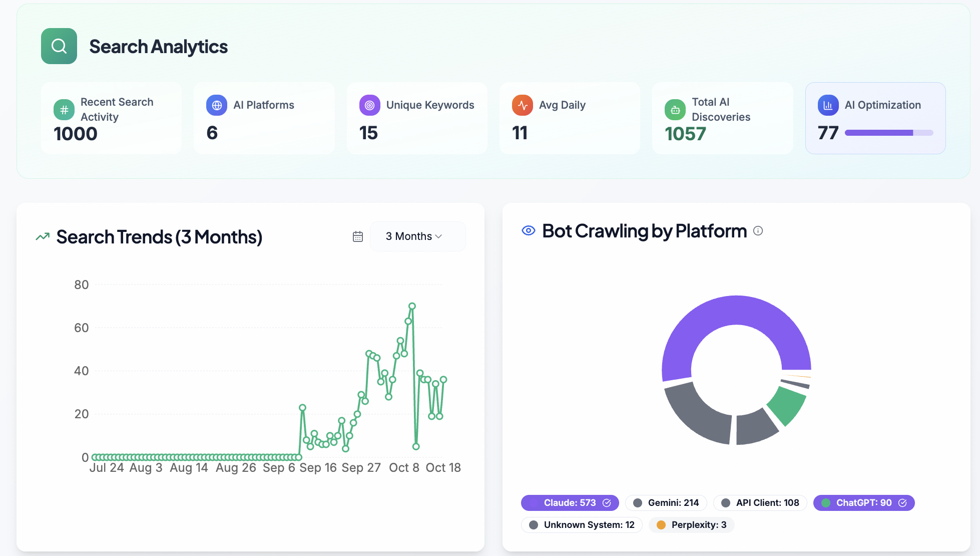Image resolution: width=980 pixels, height=556 pixels.
Task: Click the AI Optimization progress bar
Action: click(888, 133)
